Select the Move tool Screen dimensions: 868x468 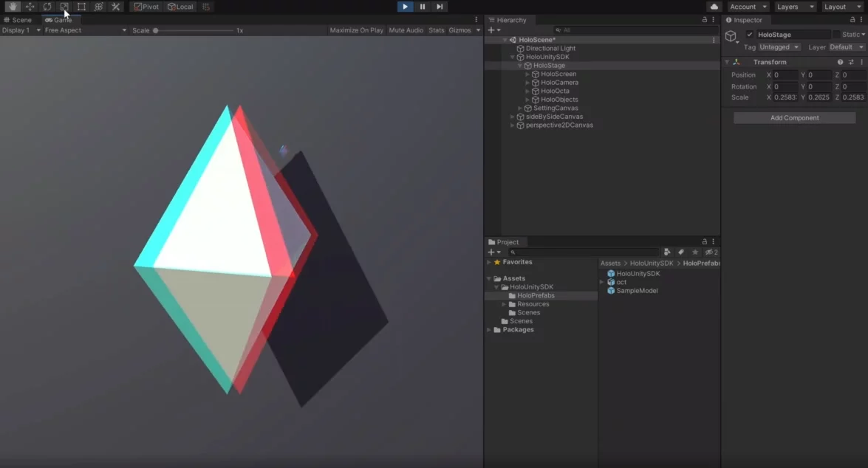point(30,7)
